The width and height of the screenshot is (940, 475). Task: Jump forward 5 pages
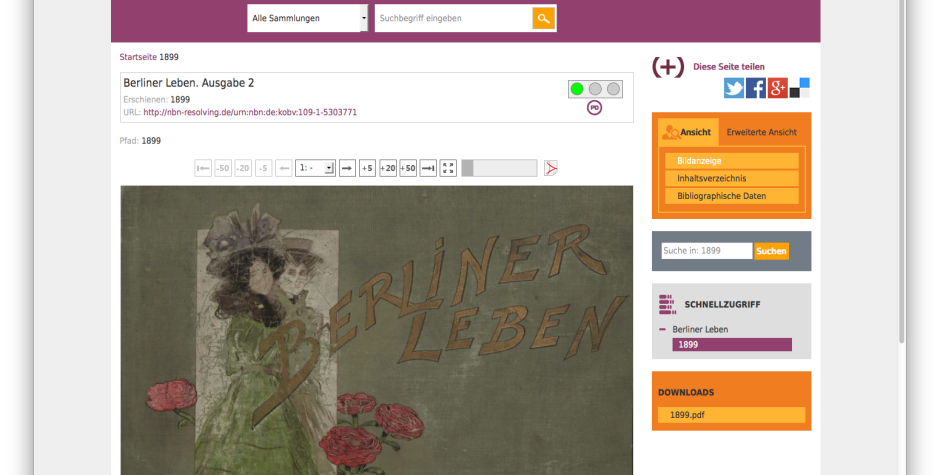pyautogui.click(x=367, y=169)
